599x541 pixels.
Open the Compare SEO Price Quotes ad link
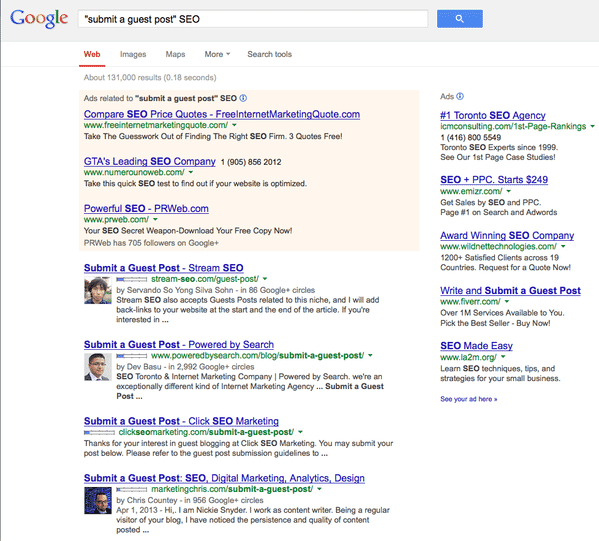tap(222, 114)
